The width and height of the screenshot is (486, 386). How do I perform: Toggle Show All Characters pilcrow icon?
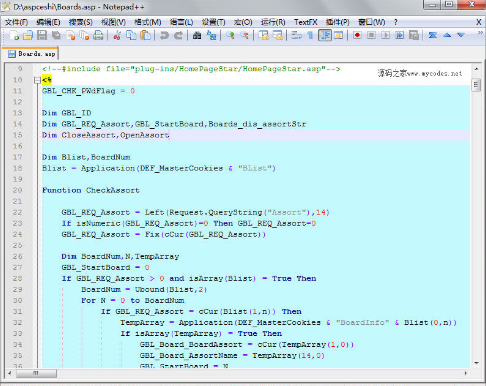(x=310, y=35)
